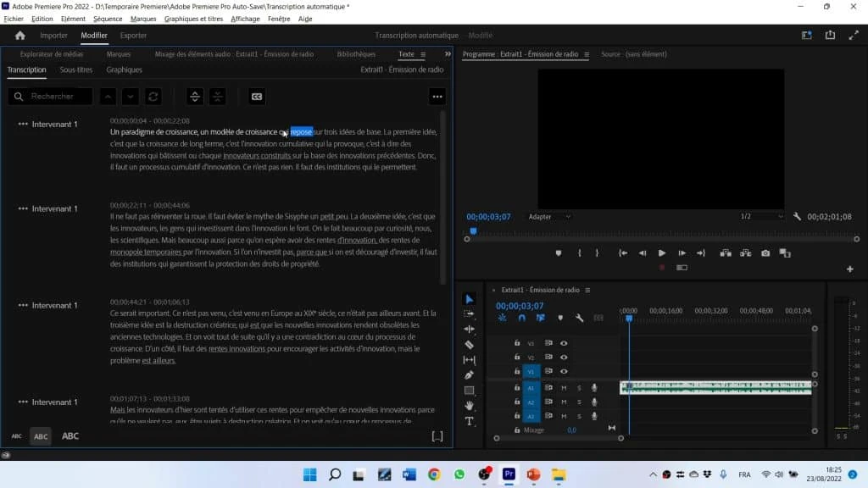
Task: Step forward one frame
Action: click(x=682, y=252)
